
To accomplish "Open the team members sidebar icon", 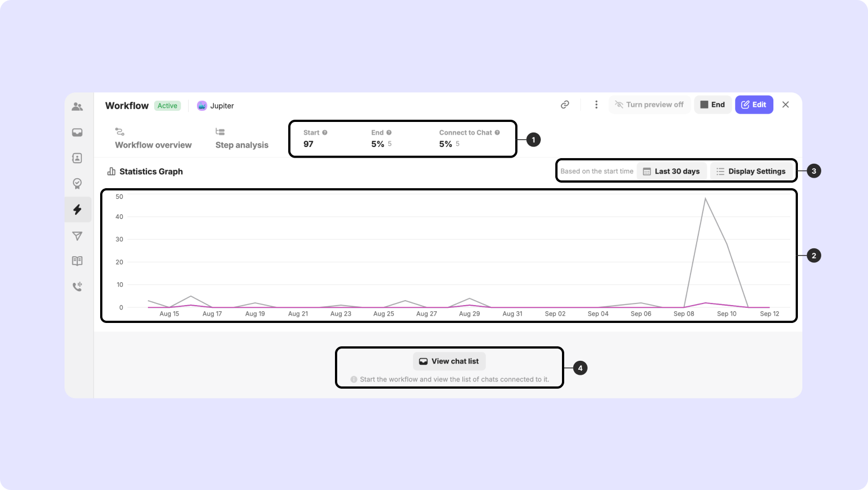I will click(77, 106).
